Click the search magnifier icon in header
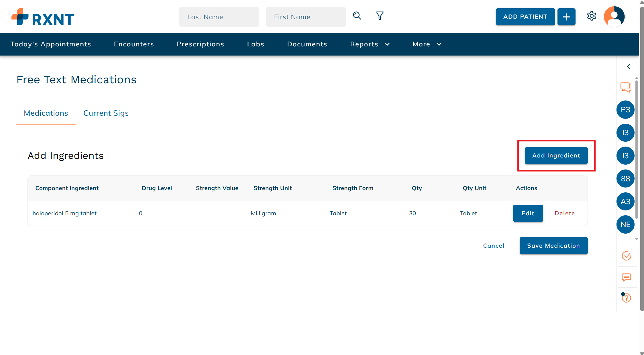644x355 pixels. (357, 16)
